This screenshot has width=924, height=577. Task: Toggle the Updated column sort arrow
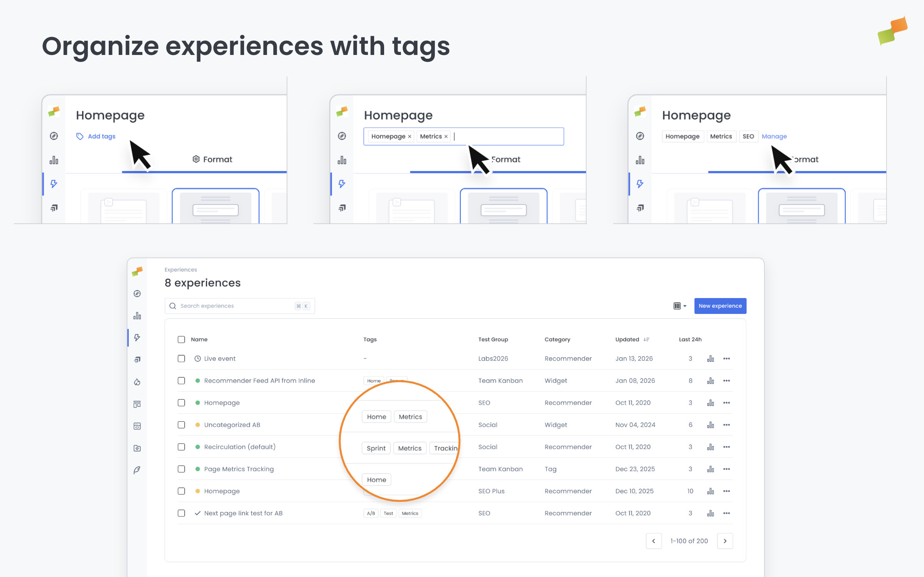pyautogui.click(x=647, y=339)
